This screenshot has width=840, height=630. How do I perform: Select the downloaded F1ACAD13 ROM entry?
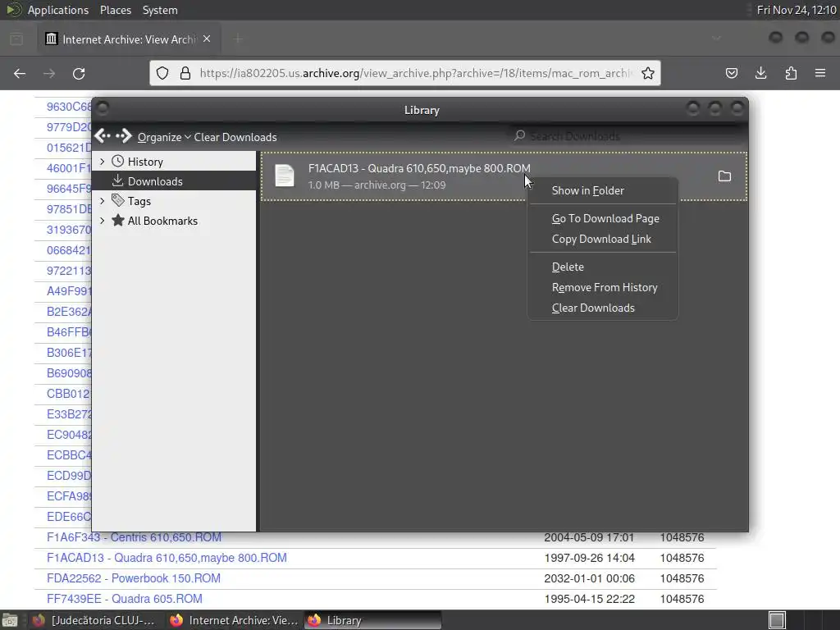click(x=504, y=176)
